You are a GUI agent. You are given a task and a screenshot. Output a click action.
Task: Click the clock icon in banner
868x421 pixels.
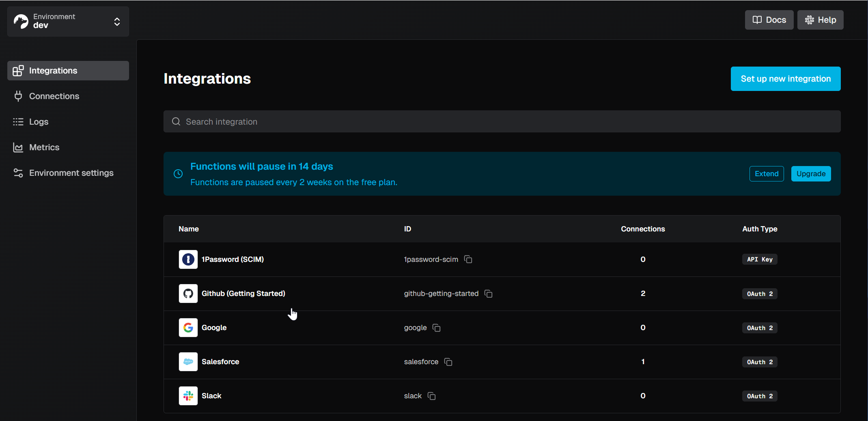pyautogui.click(x=178, y=174)
